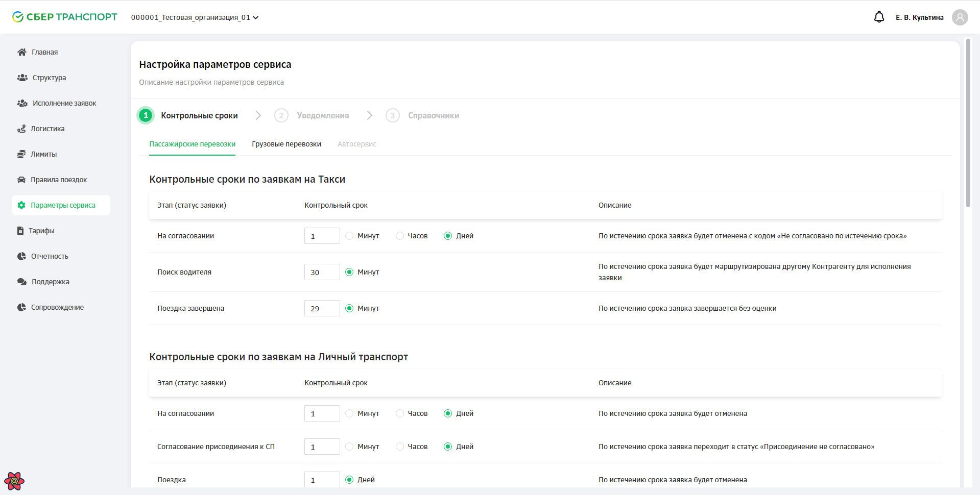Click step 3 circle for Справочники
The image size is (980, 495).
pos(392,115)
